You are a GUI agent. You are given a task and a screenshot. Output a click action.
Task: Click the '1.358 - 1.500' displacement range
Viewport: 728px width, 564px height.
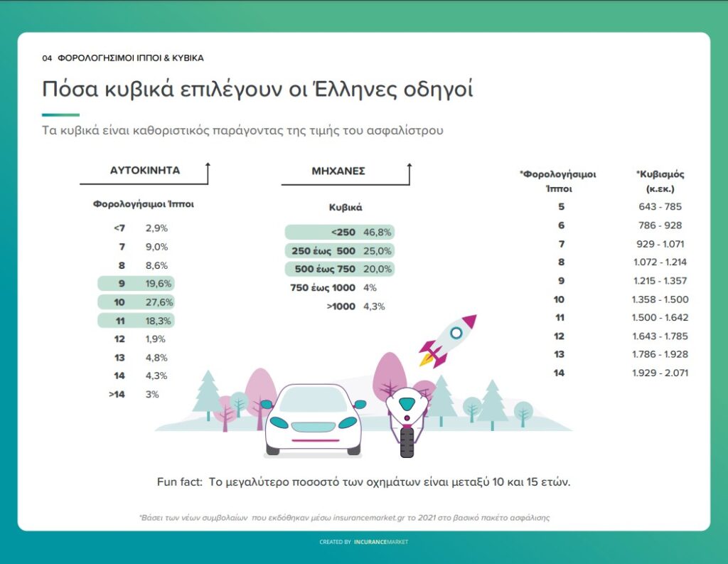point(660,299)
